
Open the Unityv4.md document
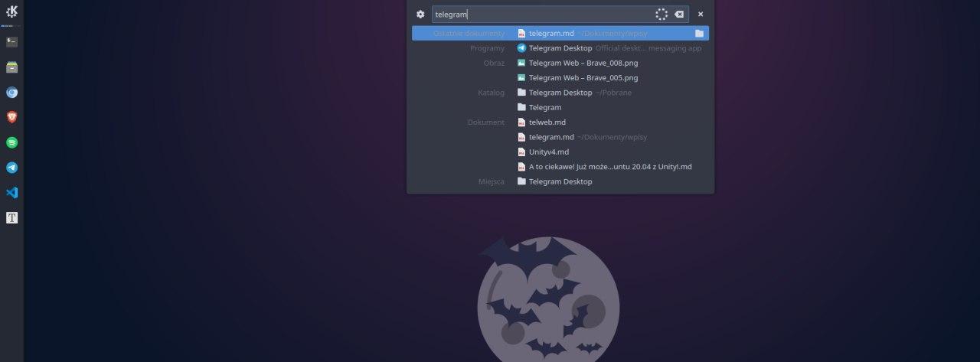tap(548, 152)
